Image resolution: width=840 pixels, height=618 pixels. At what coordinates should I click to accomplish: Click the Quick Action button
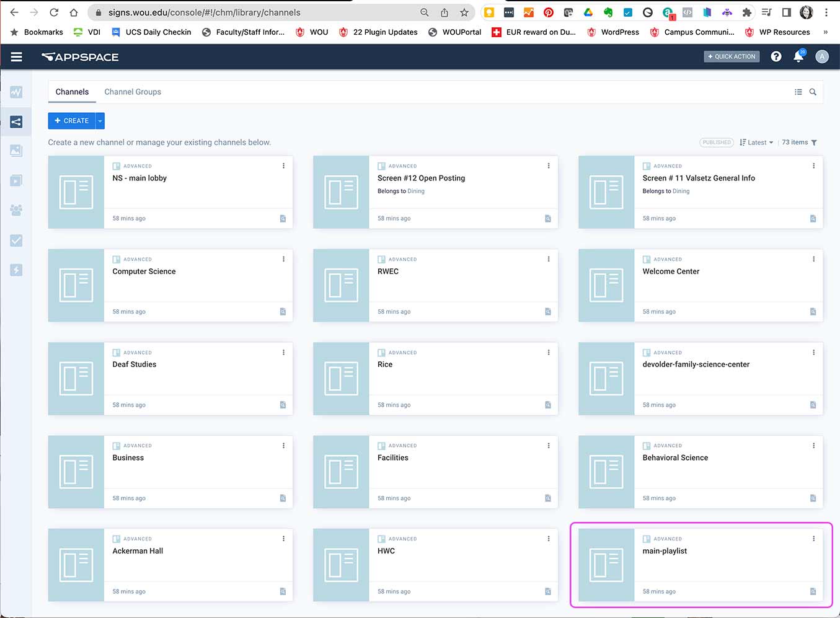point(732,56)
